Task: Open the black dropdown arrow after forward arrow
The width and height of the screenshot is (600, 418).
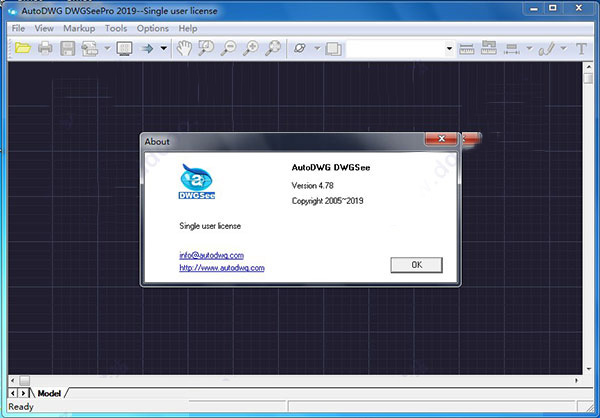Action: point(164,48)
